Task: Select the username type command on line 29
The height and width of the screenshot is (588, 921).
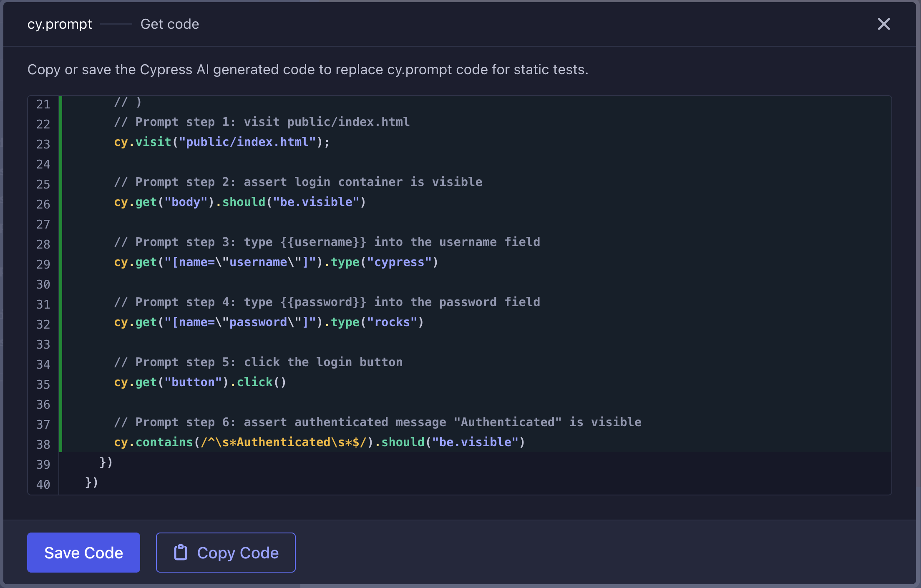Action: click(275, 262)
